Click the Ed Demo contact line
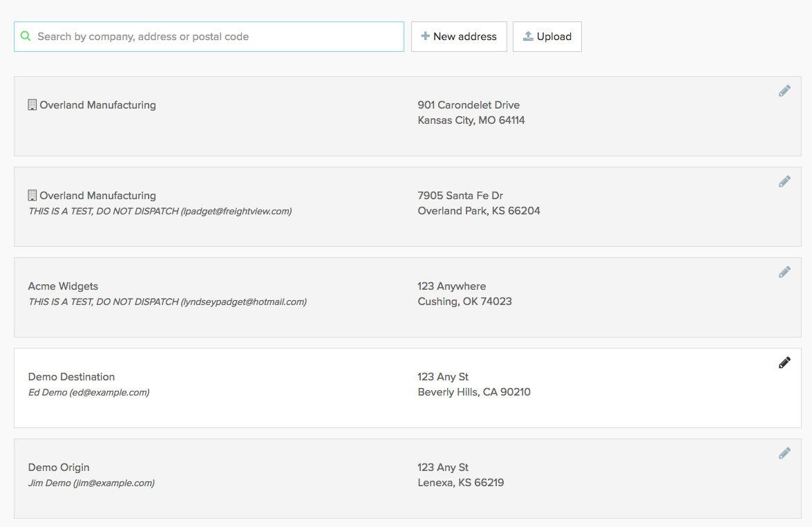The width and height of the screenshot is (812, 527). click(88, 393)
